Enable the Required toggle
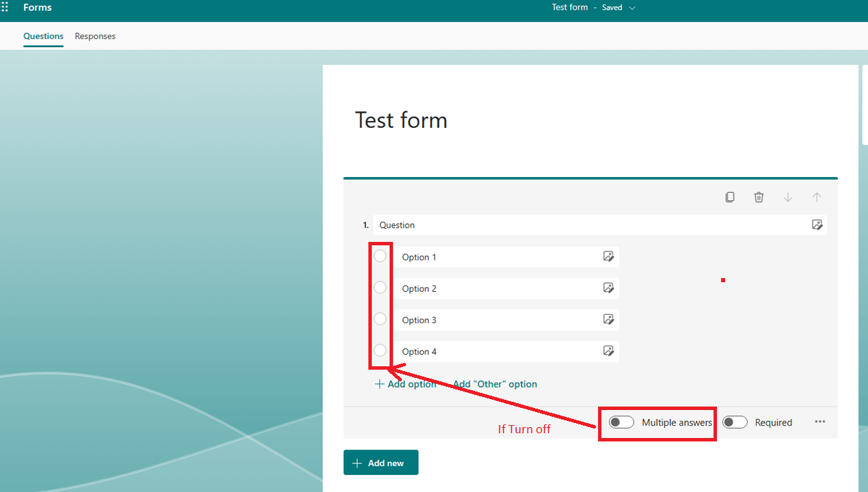 pyautogui.click(x=735, y=422)
